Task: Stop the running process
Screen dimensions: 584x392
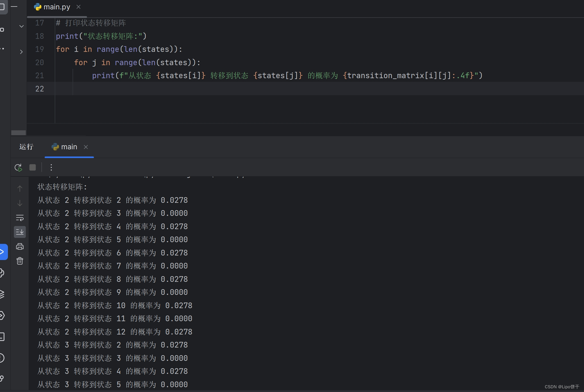Action: [33, 167]
